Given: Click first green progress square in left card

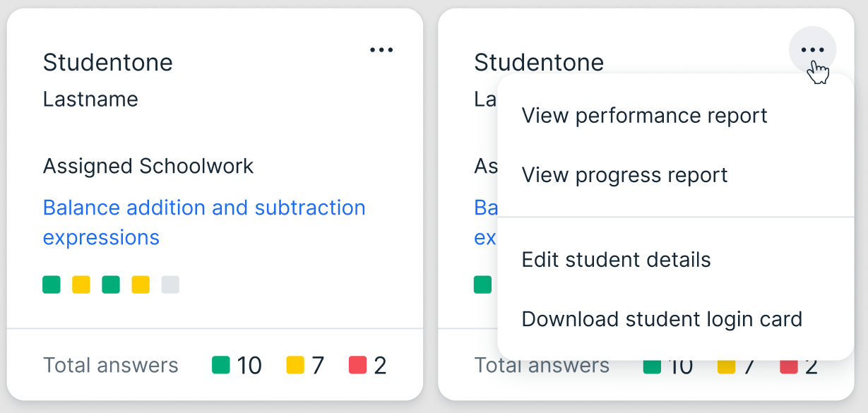Looking at the screenshot, I should [x=52, y=285].
